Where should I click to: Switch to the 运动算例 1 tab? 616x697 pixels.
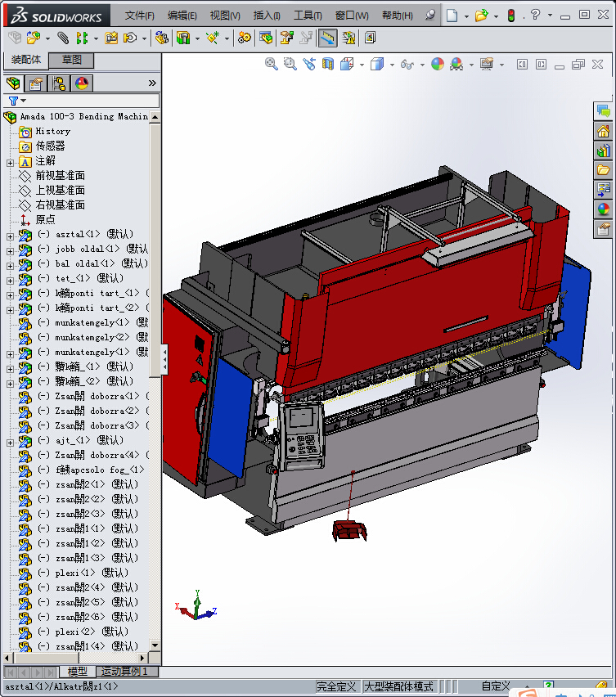pos(127,671)
